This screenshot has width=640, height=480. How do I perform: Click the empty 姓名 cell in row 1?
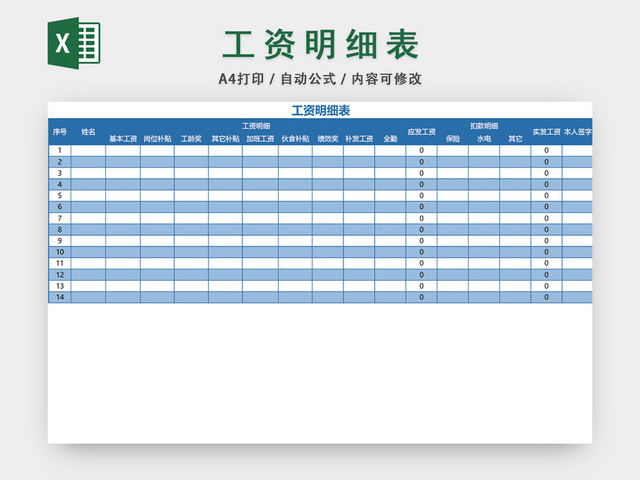88,151
